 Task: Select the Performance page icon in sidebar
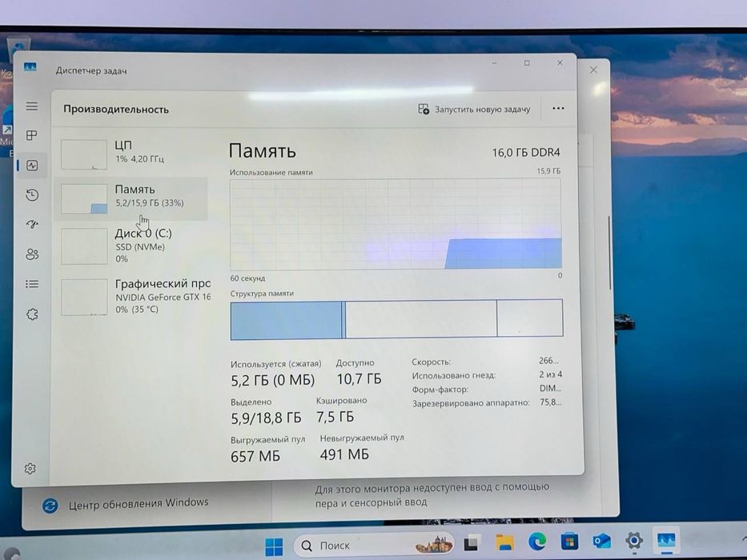coord(32,166)
